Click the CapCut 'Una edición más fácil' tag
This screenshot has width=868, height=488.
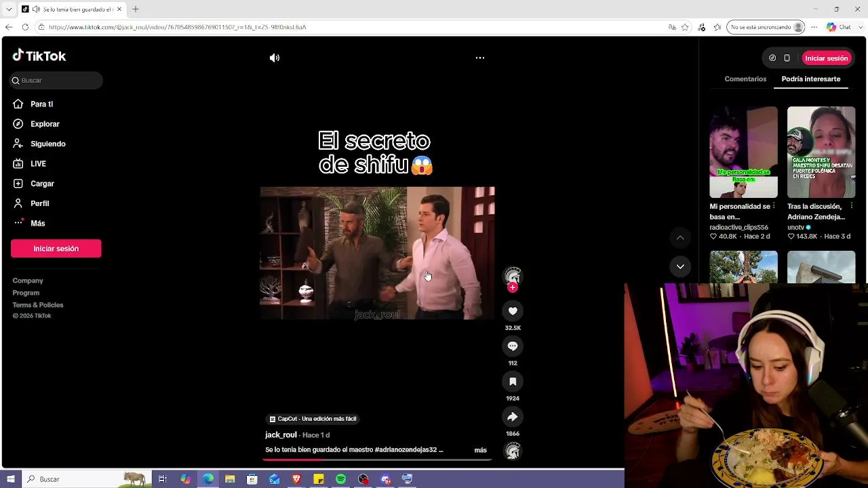pos(313,419)
